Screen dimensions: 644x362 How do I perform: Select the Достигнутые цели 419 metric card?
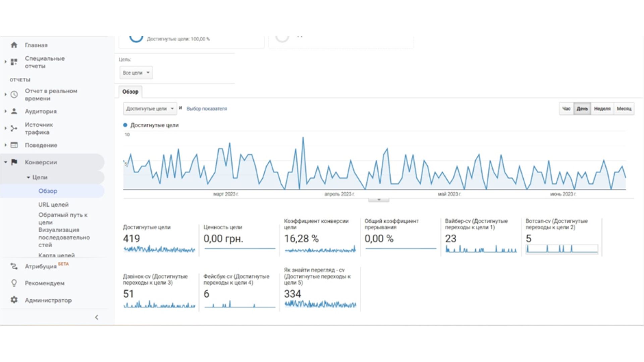click(x=159, y=239)
